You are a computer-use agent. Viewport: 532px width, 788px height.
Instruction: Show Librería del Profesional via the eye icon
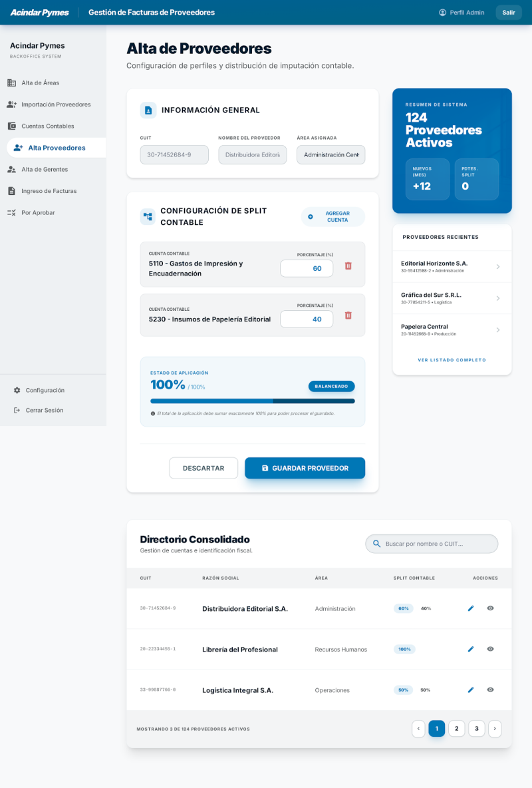pos(490,649)
